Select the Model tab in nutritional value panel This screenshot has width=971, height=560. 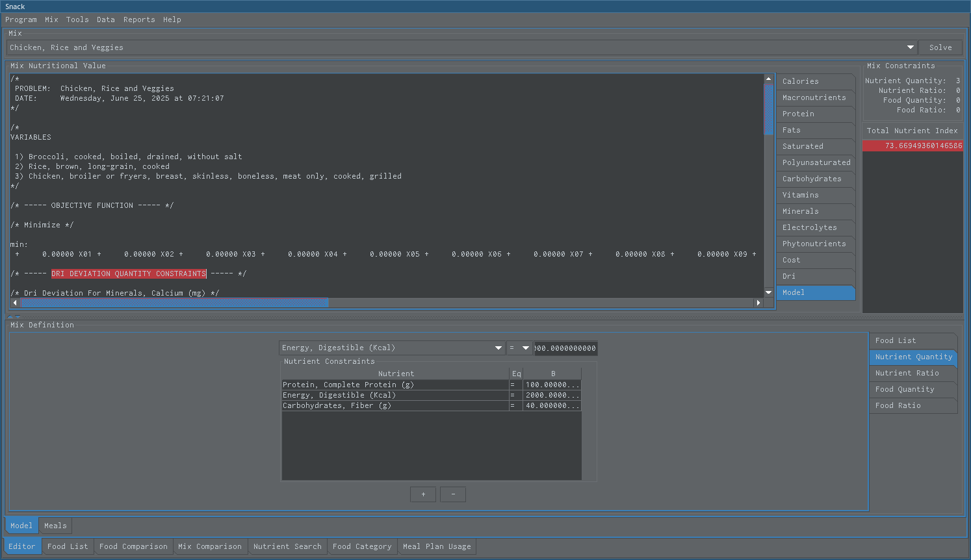click(815, 292)
